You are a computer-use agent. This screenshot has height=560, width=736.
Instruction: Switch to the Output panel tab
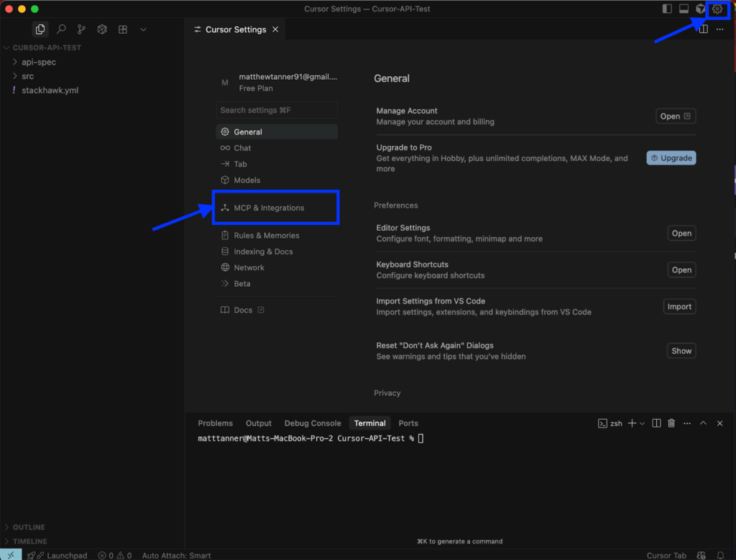[259, 423]
